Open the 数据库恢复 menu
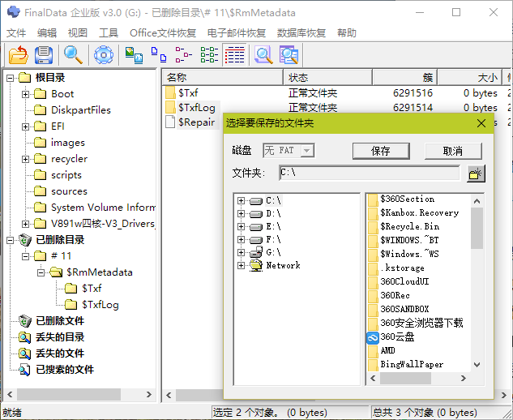This screenshot has width=513, height=420. click(x=301, y=33)
